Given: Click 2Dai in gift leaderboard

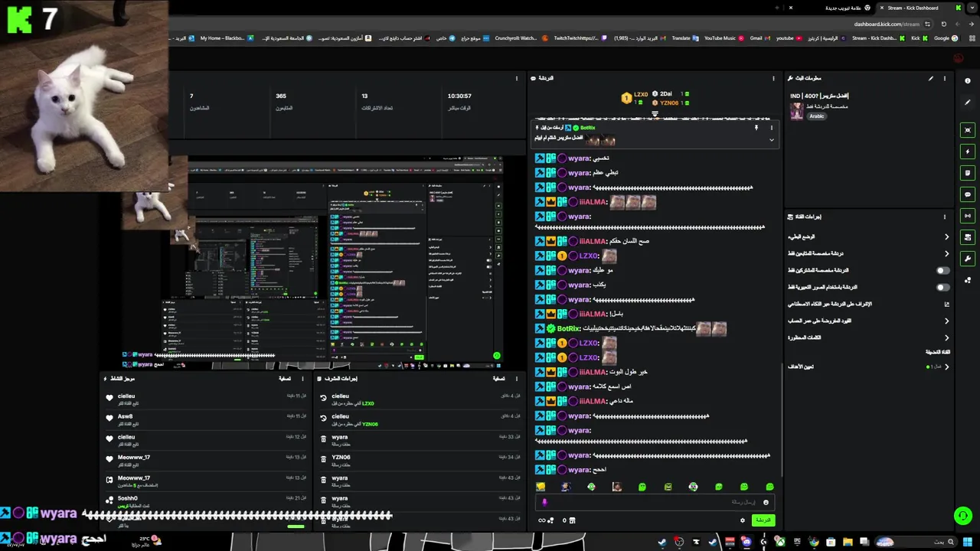Looking at the screenshot, I should 666,94.
